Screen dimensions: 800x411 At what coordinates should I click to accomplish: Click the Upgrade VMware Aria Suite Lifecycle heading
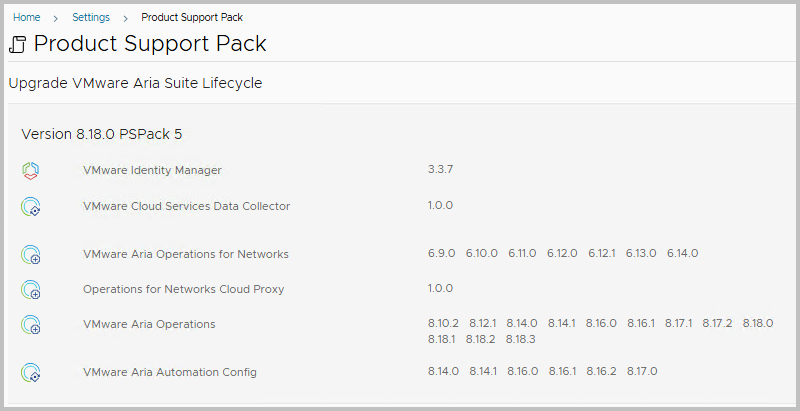click(x=135, y=83)
